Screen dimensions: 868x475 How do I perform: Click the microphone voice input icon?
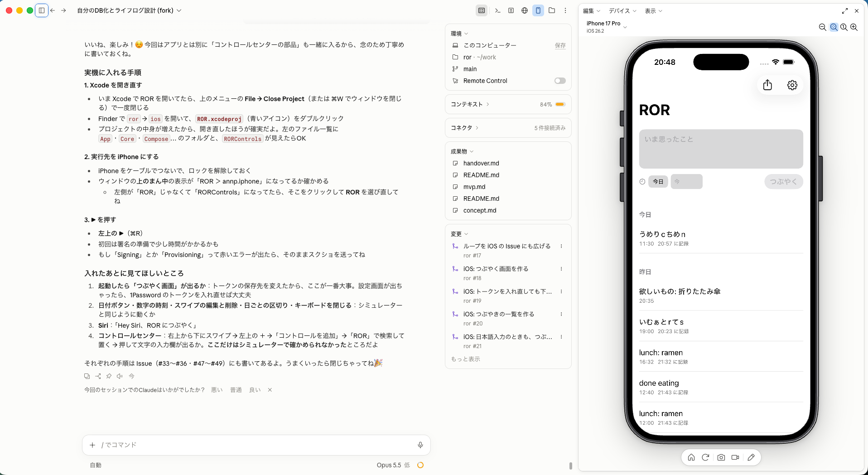(420, 445)
